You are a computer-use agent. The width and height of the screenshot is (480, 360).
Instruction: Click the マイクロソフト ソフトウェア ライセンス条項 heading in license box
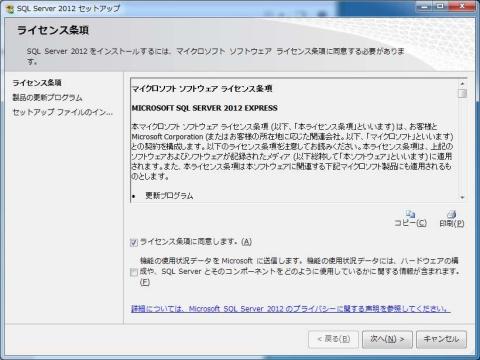pos(202,89)
